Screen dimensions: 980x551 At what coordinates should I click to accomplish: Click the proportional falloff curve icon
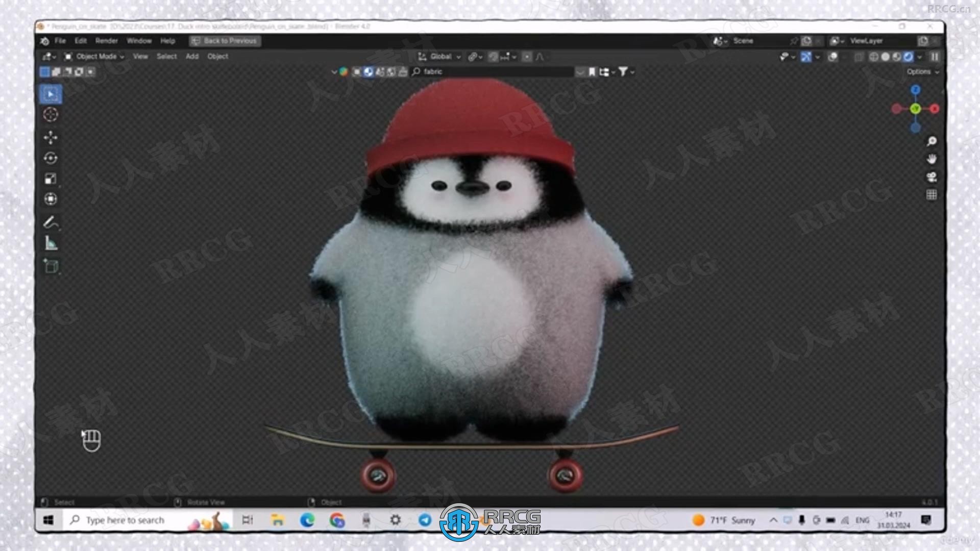[540, 57]
